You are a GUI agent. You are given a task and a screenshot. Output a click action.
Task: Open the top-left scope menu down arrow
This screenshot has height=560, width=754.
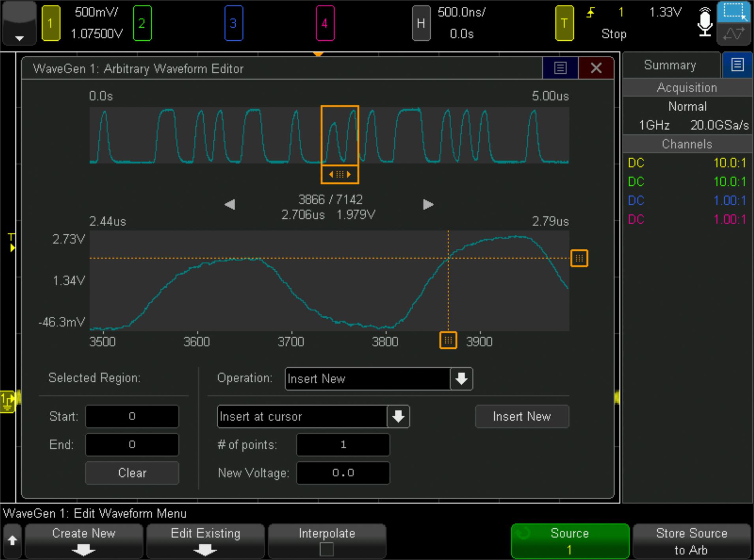coord(19,38)
